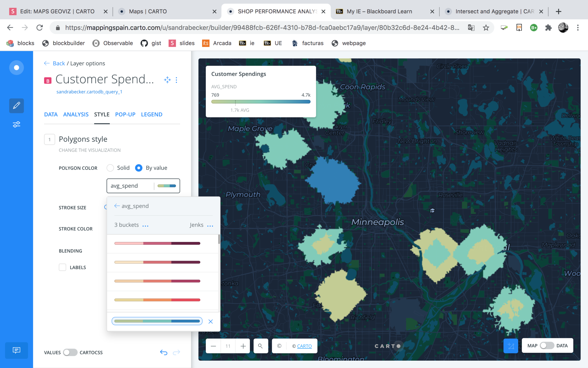Zoom in the map with plus button

(x=243, y=346)
